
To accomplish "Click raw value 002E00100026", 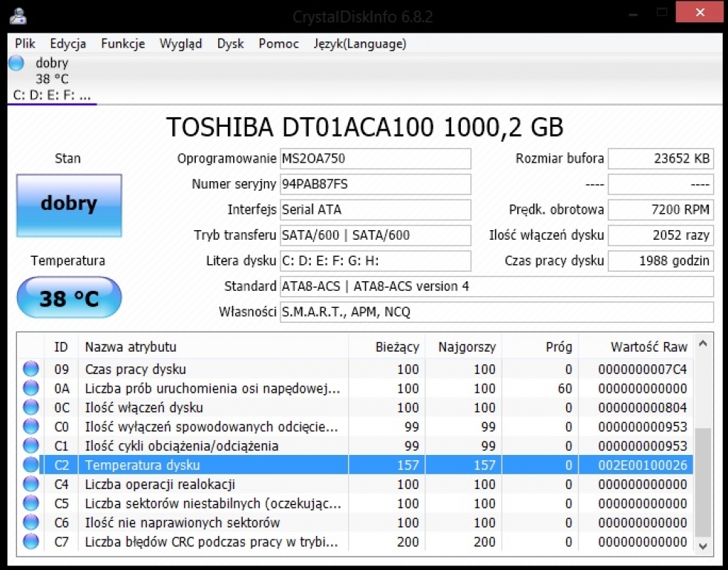I will click(643, 465).
